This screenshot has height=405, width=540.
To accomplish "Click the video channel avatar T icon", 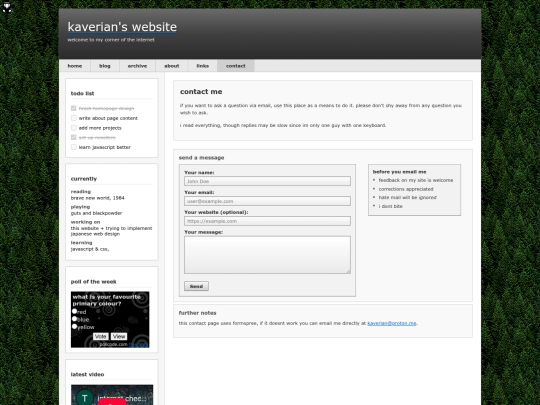I will (x=85, y=398).
